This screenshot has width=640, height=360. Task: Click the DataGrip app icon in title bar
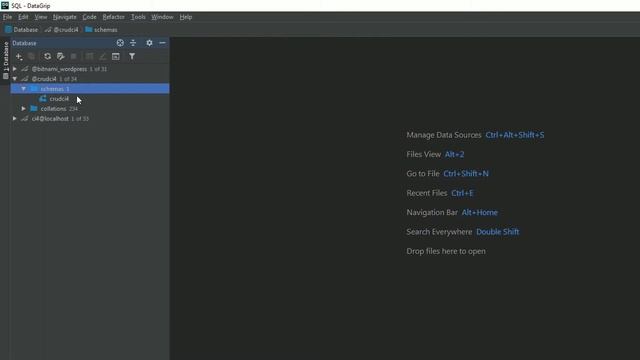pos(5,5)
